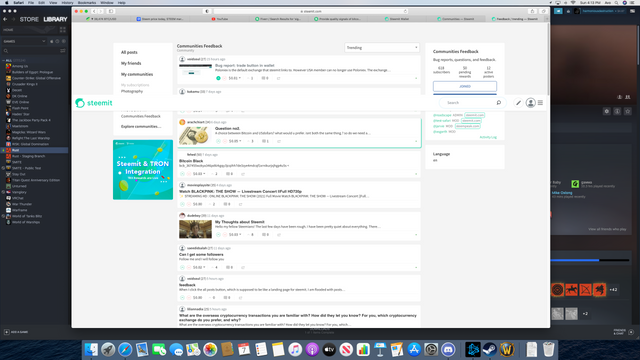
Task: Open the History menu in menu bar
Action: pyautogui.click(x=67, y=2)
